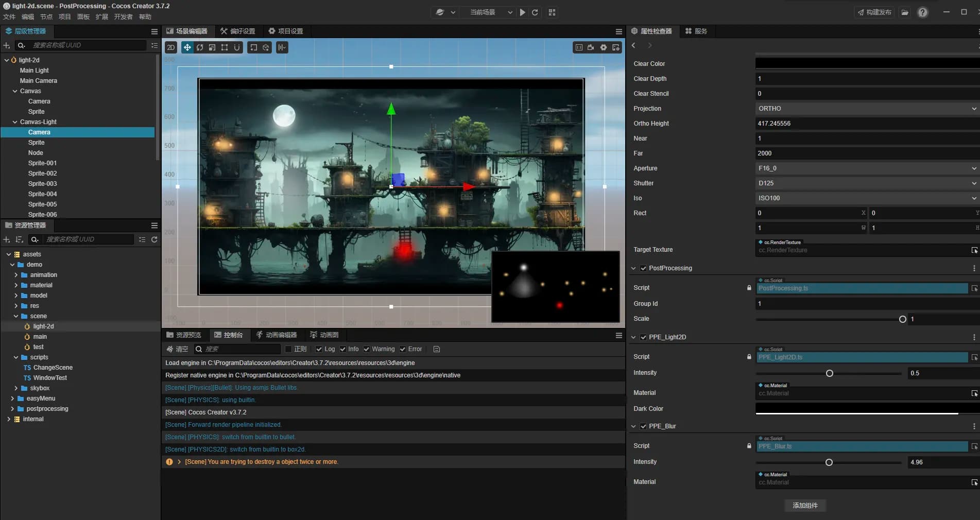Go back in inspector history

point(633,45)
